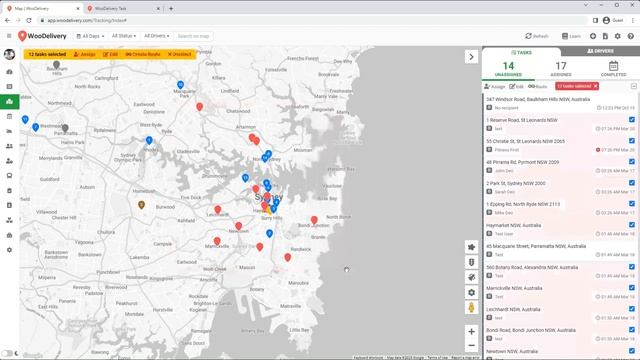Open the settings gear in top bar
The width and height of the screenshot is (640, 360).
(x=618, y=36)
